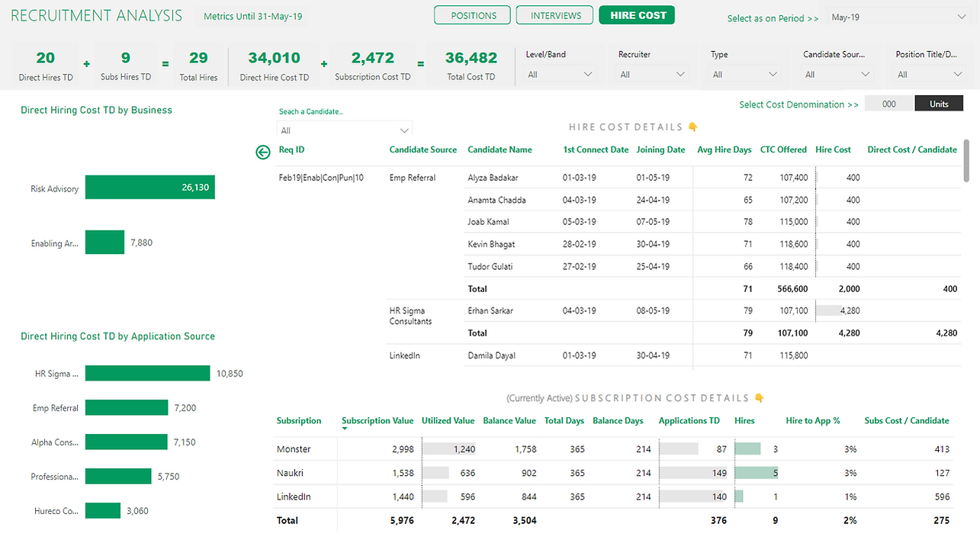Screen dimensions: 980x546
Task: Click the Risk Advisory green bar
Action: coord(149,188)
